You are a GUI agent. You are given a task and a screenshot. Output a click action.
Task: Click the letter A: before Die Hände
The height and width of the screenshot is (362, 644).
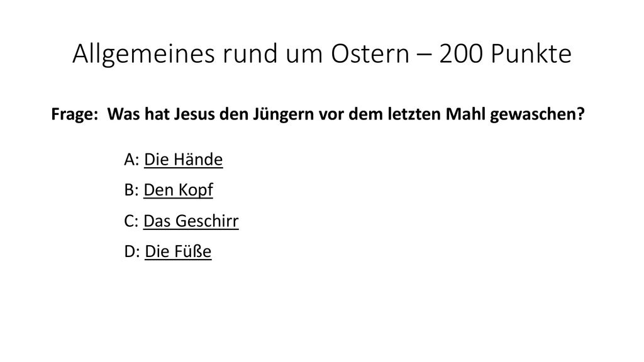132,159
